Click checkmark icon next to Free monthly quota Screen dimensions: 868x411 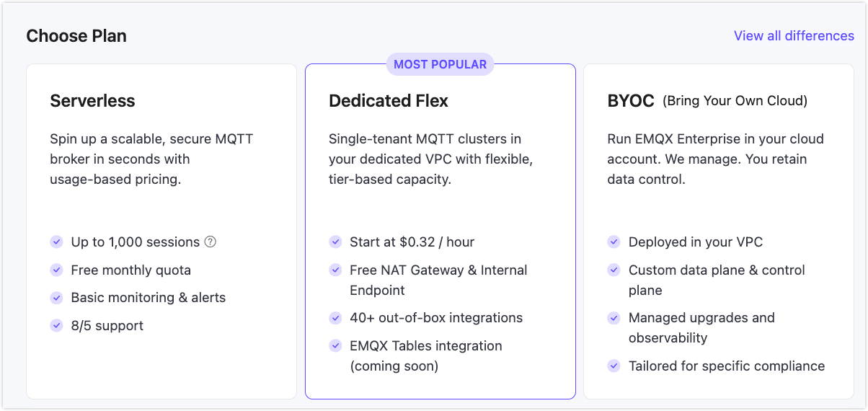[x=56, y=270]
